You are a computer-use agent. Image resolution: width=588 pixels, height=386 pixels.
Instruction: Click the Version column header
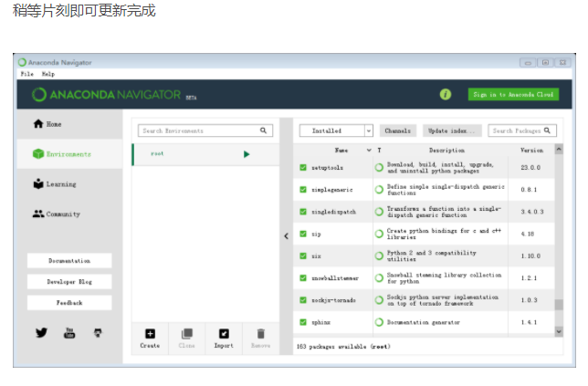click(x=531, y=151)
